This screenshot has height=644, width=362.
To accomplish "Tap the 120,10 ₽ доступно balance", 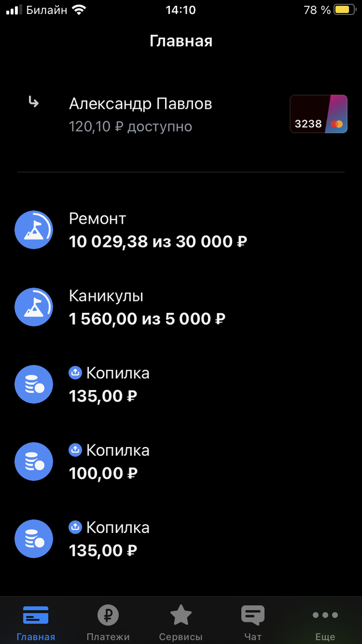I will coord(130,127).
